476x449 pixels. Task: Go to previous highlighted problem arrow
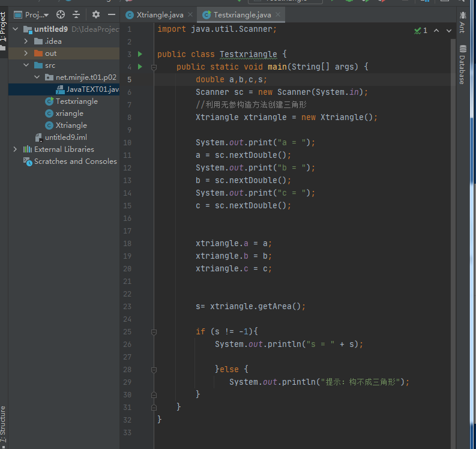[x=436, y=31]
